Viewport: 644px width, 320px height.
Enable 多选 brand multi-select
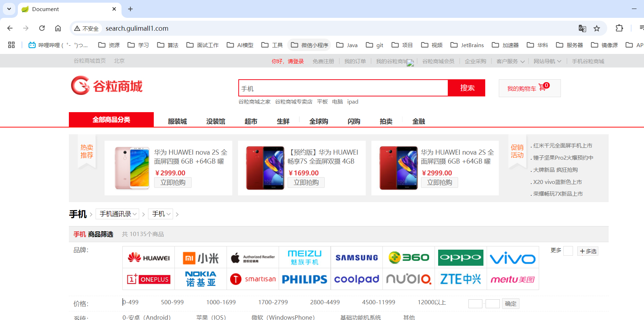tap(588, 251)
